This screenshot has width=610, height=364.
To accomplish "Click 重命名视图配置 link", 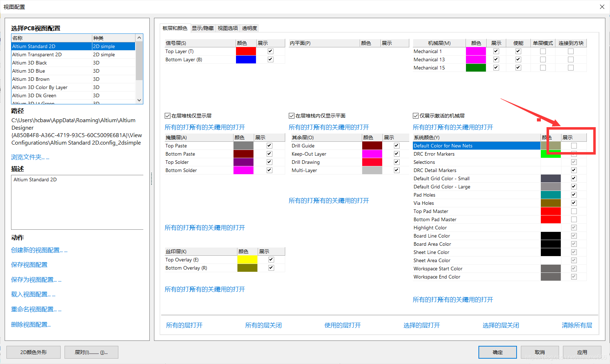I will pos(36,309).
